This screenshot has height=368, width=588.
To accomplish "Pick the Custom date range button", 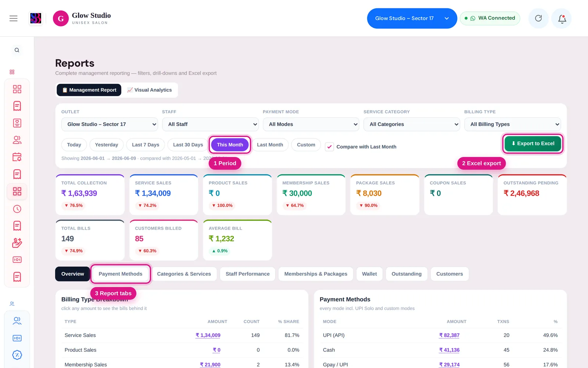I will (306, 145).
